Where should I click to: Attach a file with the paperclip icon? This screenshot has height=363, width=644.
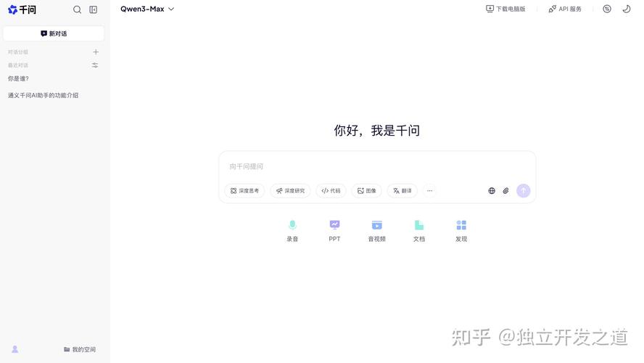click(x=506, y=191)
